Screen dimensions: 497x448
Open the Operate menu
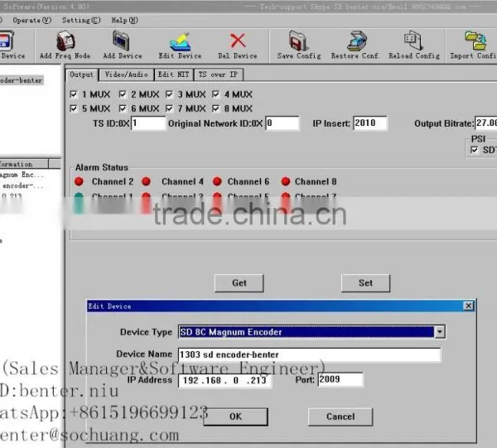coord(31,20)
